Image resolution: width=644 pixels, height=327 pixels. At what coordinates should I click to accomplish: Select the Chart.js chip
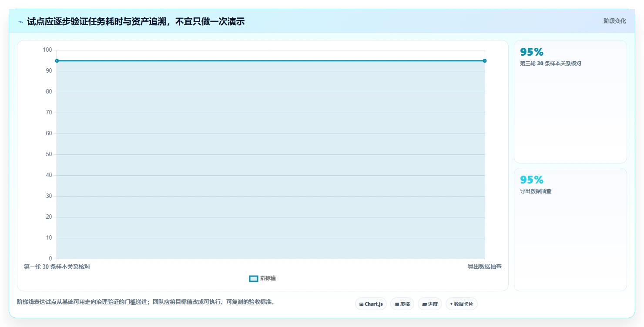point(371,304)
